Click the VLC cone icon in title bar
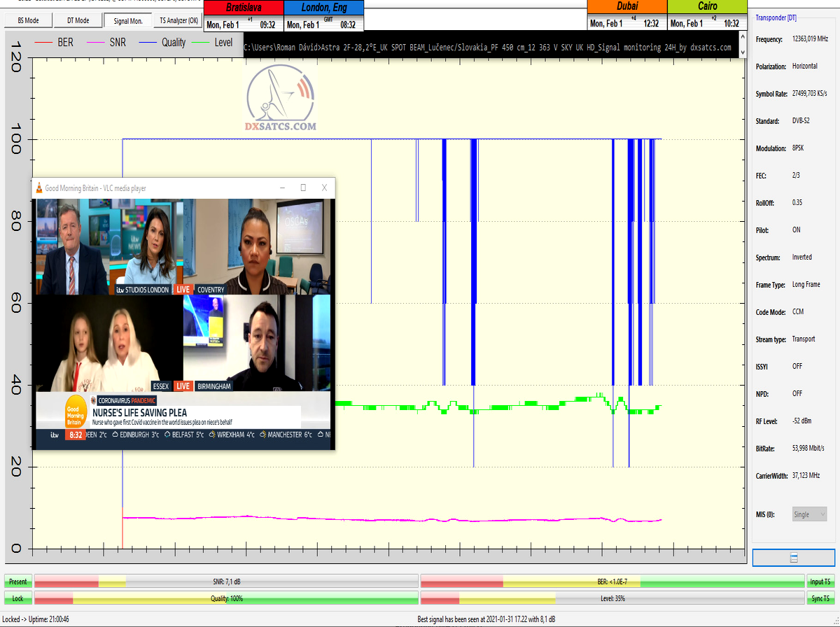 [38, 188]
